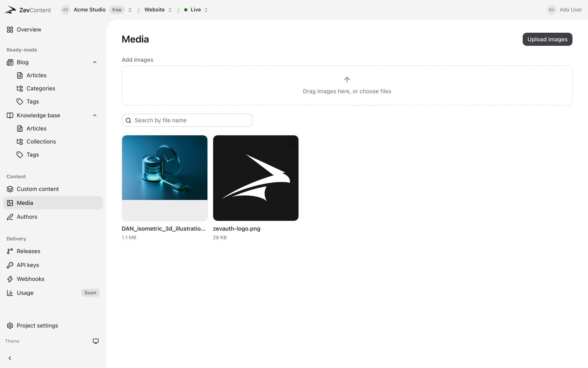Click the Releases branch icon
This screenshot has width=588, height=368.
[10, 251]
